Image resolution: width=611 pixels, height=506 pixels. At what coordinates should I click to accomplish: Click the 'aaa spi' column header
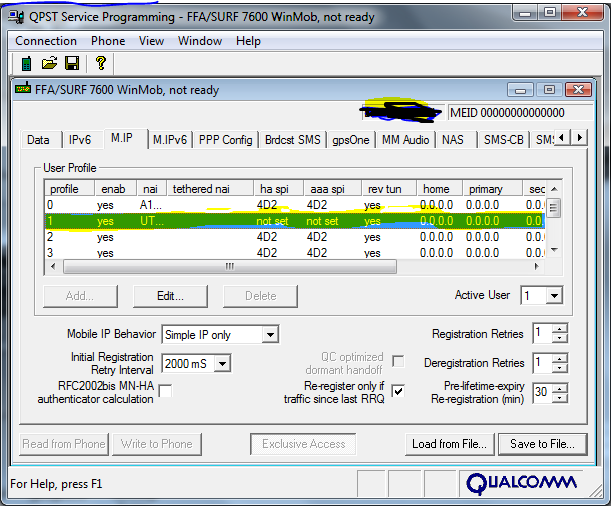332,189
